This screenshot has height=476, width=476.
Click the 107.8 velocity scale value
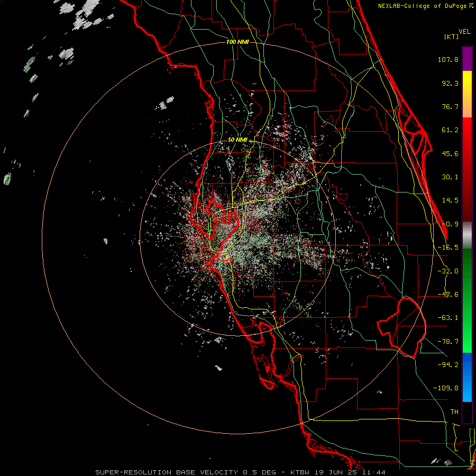(x=448, y=59)
